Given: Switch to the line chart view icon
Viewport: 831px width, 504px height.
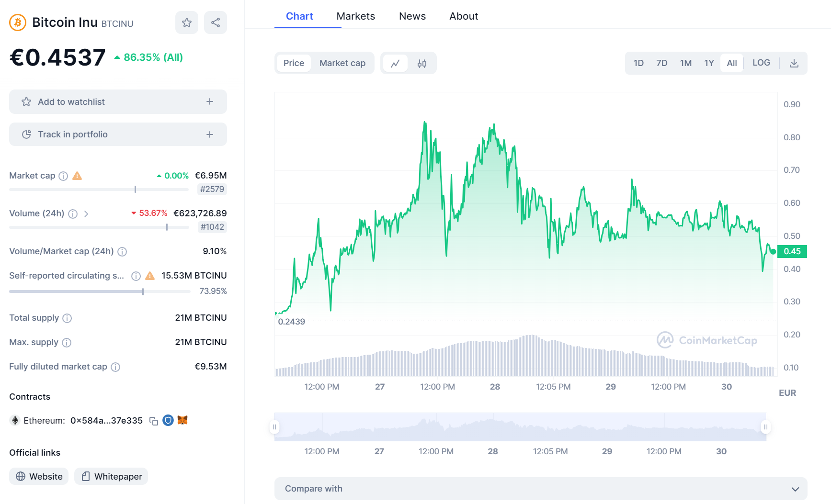Looking at the screenshot, I should [395, 63].
